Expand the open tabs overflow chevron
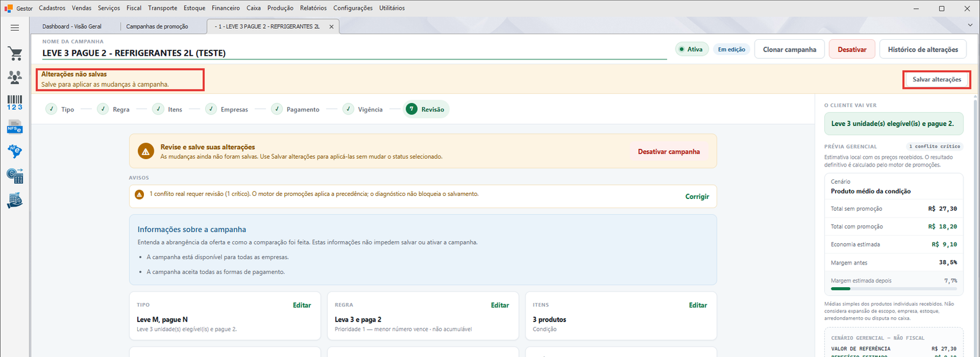Screen dimensions: 980x357 click(970, 25)
